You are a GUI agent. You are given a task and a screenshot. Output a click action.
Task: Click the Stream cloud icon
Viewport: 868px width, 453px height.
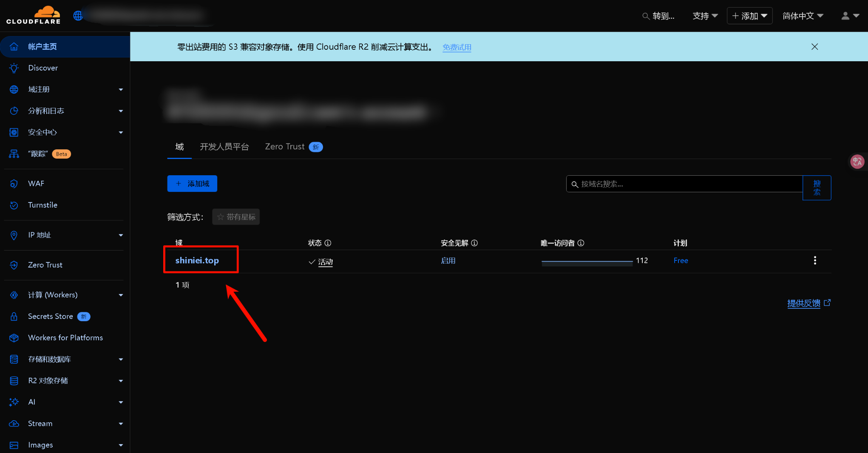pos(14,424)
